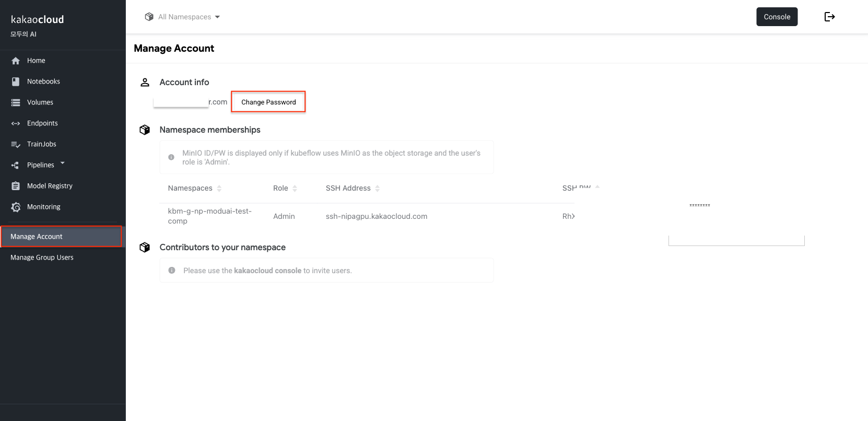Click the Namespace memberships heading
Image resolution: width=868 pixels, height=421 pixels.
click(x=210, y=130)
